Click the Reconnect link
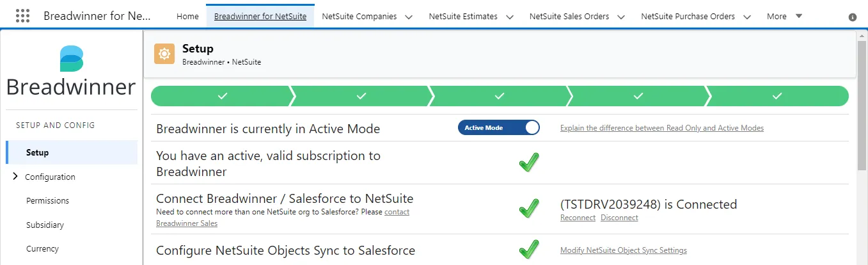 coord(578,218)
